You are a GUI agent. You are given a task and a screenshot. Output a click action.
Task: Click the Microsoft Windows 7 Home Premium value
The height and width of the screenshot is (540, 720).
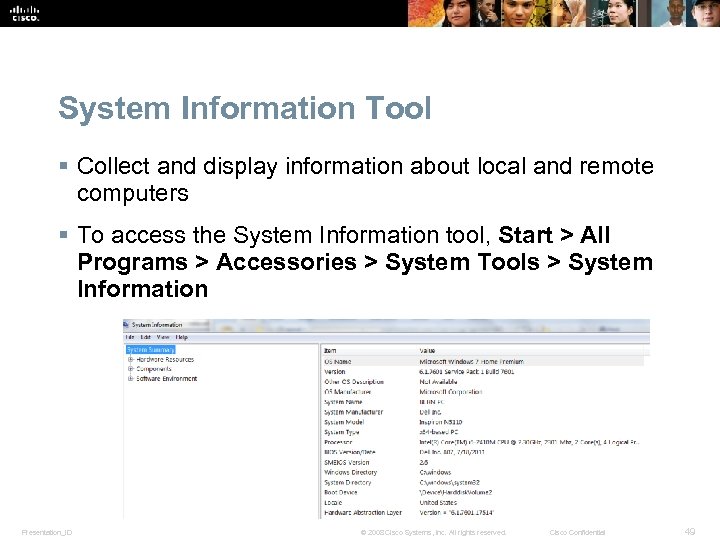click(x=472, y=362)
